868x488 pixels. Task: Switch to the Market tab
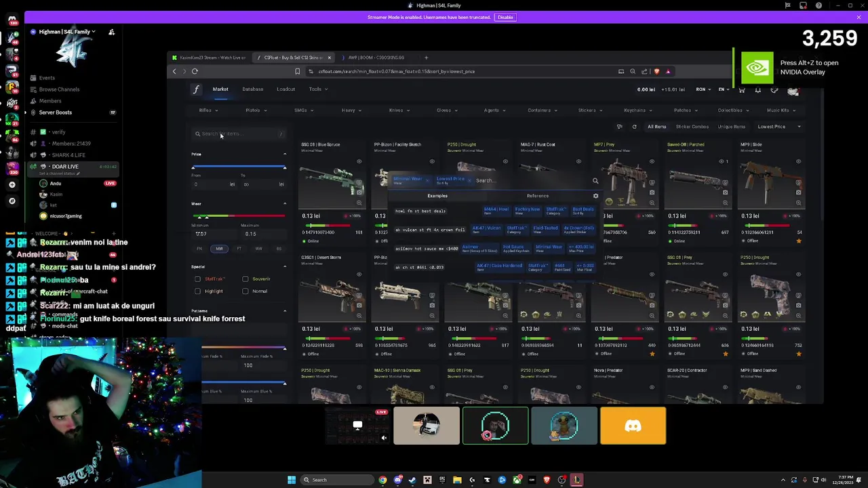click(x=220, y=89)
